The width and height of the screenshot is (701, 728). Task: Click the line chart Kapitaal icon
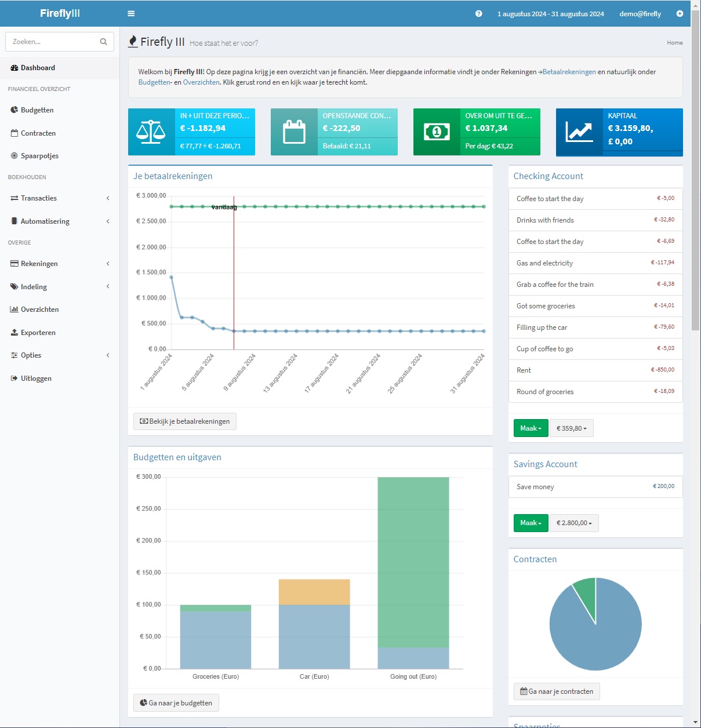pyautogui.click(x=579, y=132)
